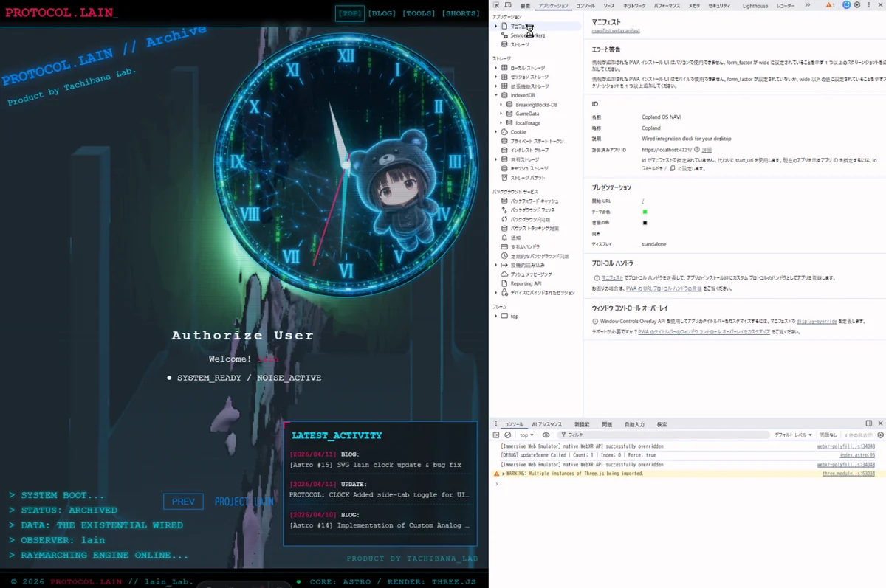
Task: Click the inspect element picker icon
Action: 496,5
